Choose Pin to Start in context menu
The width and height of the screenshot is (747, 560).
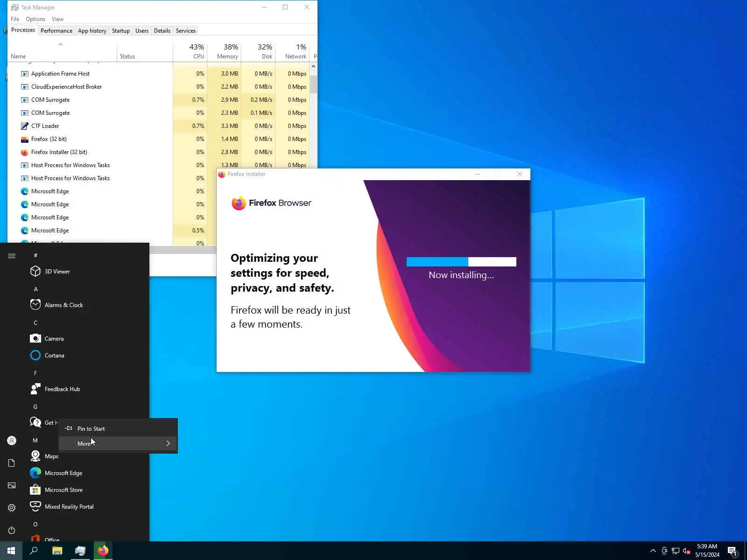[118, 428]
